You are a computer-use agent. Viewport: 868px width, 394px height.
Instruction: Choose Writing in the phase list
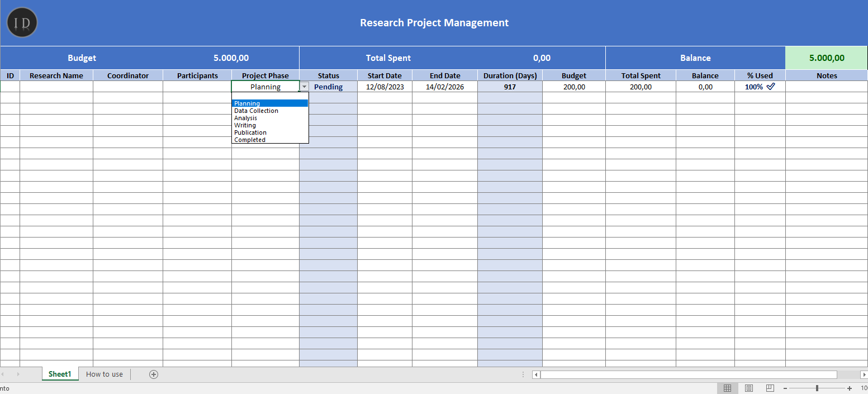[270, 125]
